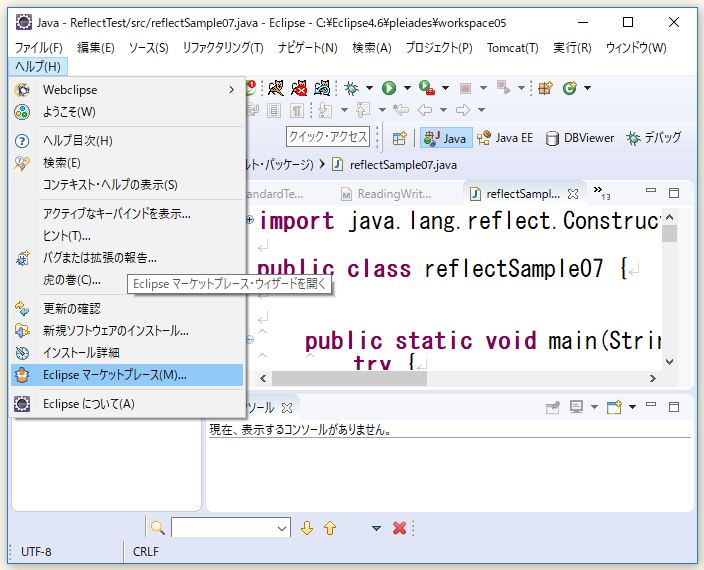Switch to the Java perspective
The image size is (704, 570).
[x=446, y=138]
